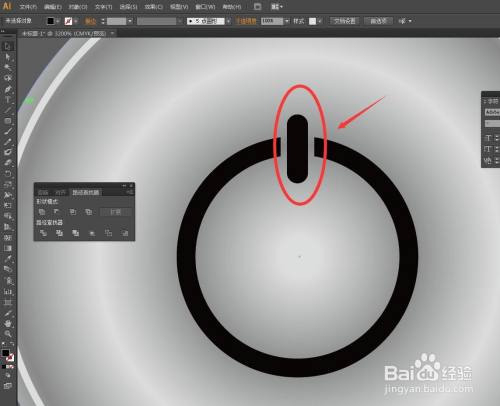Image resolution: width=500 pixels, height=406 pixels.
Task: Select the Type tool
Action: click(x=8, y=100)
